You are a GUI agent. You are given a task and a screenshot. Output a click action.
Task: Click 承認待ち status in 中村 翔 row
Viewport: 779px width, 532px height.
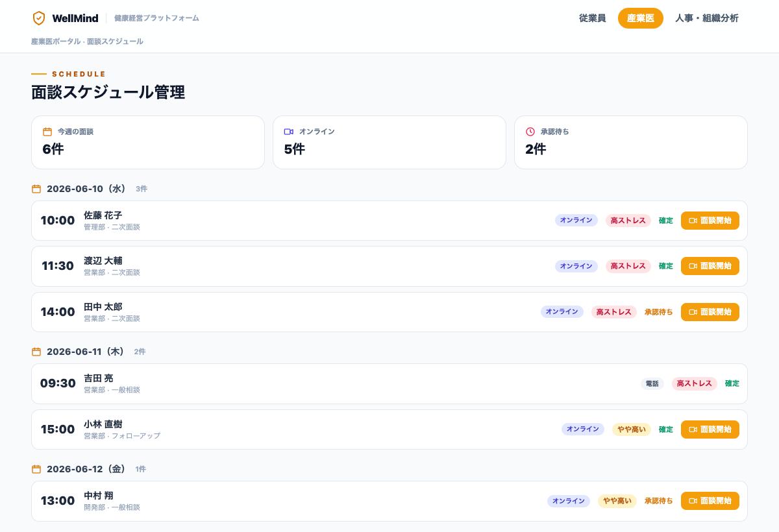(x=659, y=501)
